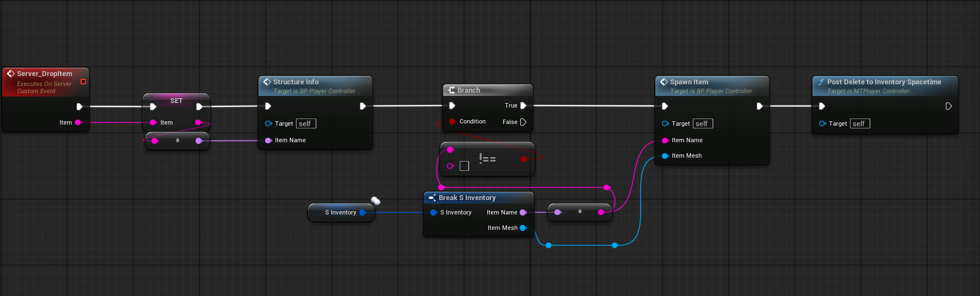Click the Branch exec input pin
980x296 pixels.
point(452,105)
